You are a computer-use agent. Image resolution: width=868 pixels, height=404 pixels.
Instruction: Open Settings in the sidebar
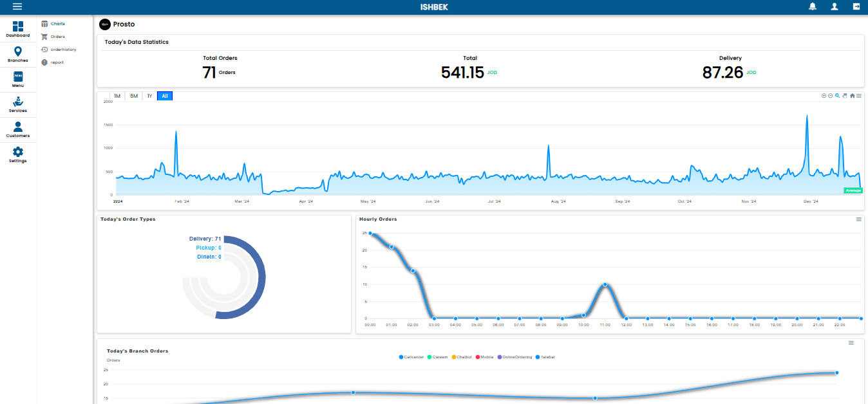(18, 155)
